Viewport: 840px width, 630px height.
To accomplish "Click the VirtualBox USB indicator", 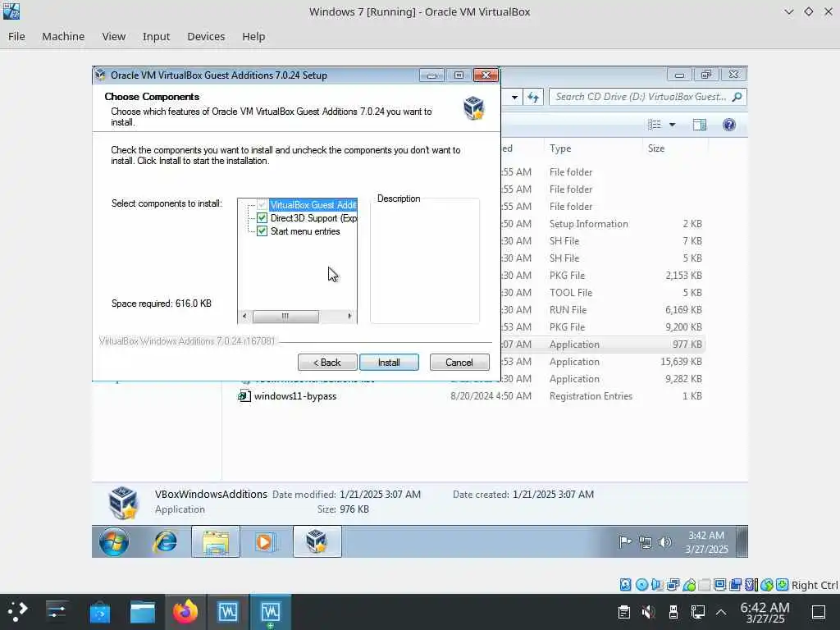I will click(x=689, y=584).
